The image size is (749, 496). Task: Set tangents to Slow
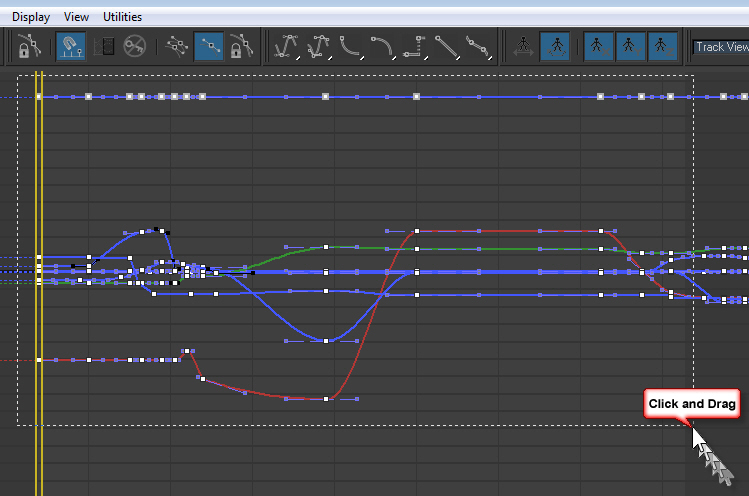(x=383, y=47)
